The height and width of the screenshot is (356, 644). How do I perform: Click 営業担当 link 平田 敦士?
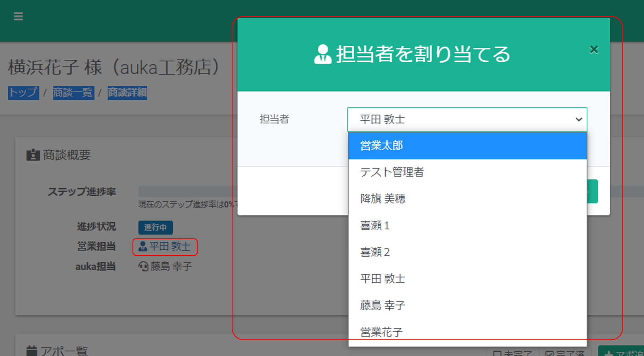[165, 246]
